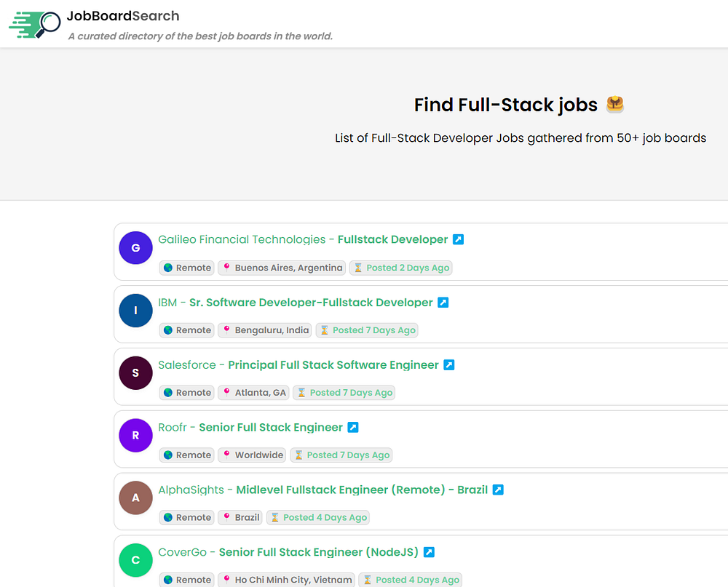Open CoverGo job external link icon
728x587 pixels.
(429, 552)
